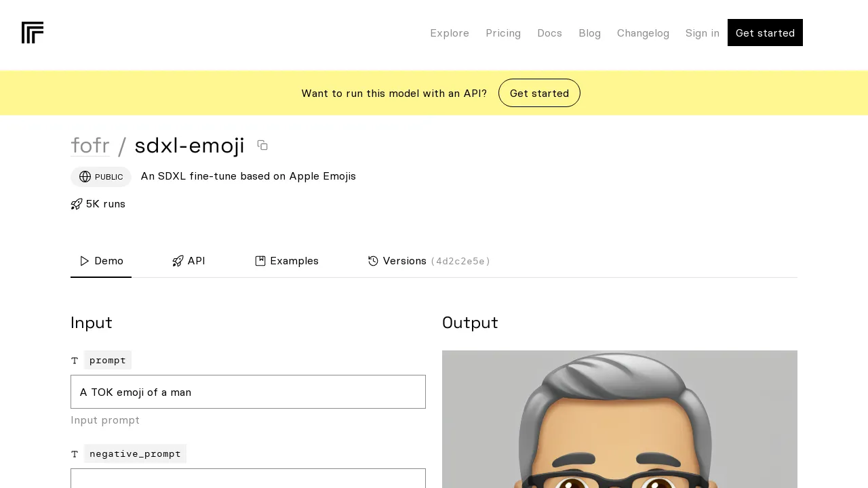Screen dimensions: 868x488
Task: Switch to the API tab
Action: 189,261
